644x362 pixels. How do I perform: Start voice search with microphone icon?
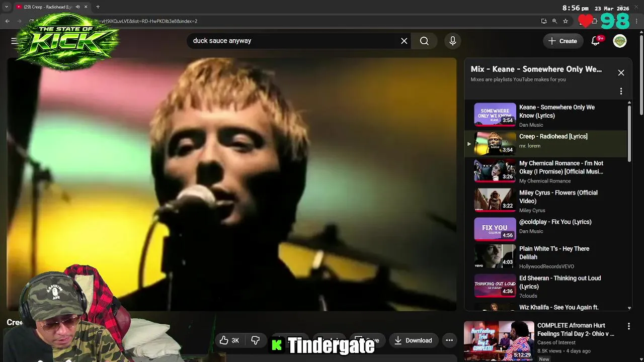pyautogui.click(x=452, y=41)
